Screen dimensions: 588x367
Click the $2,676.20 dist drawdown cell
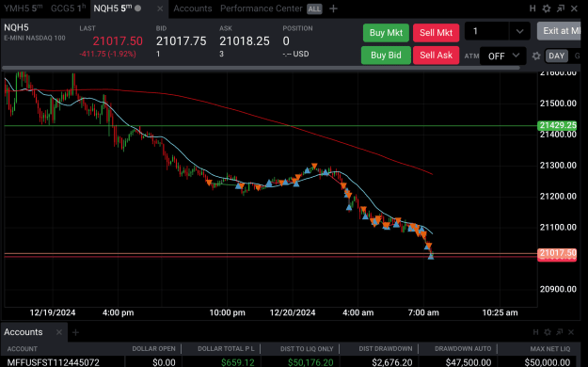392,362
